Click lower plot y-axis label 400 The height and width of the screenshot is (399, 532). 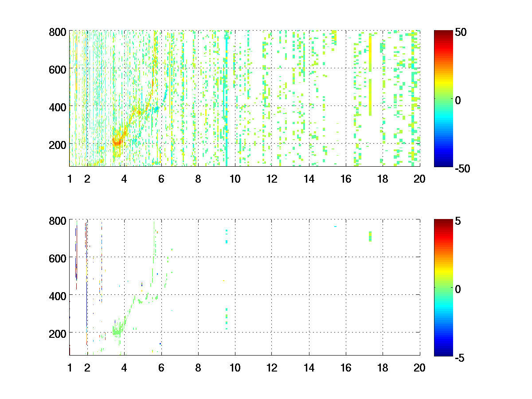pyautogui.click(x=58, y=295)
